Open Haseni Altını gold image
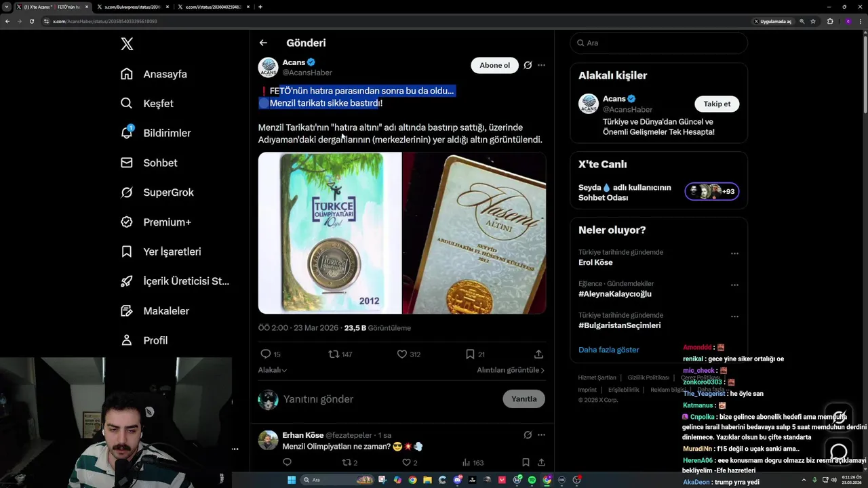 click(475, 233)
